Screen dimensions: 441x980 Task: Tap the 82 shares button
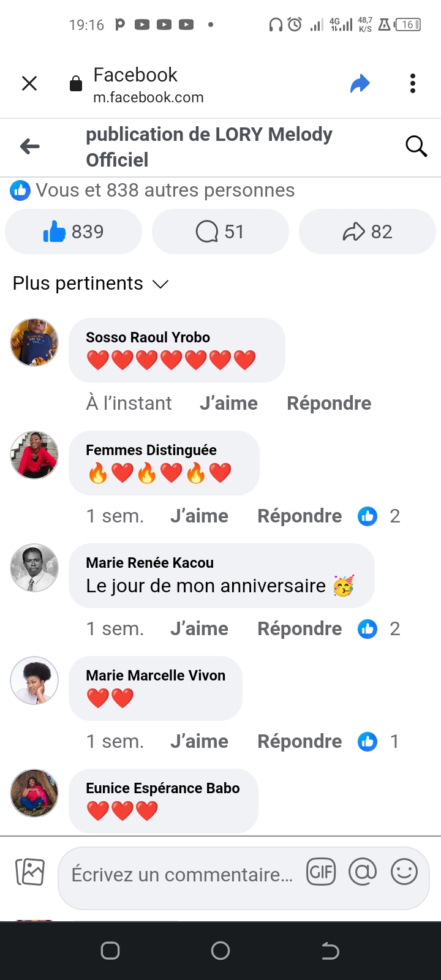(x=367, y=232)
